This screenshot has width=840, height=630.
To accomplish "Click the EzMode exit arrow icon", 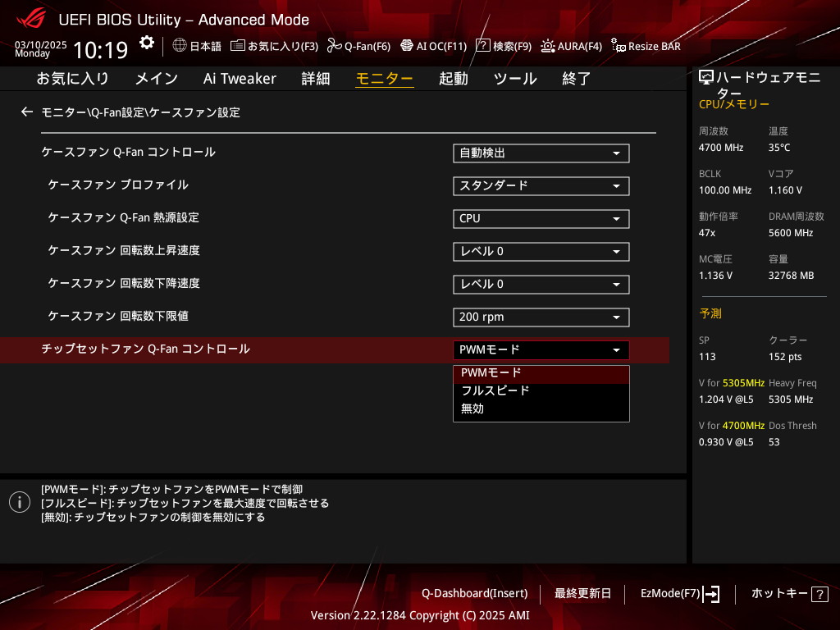I will point(711,594).
